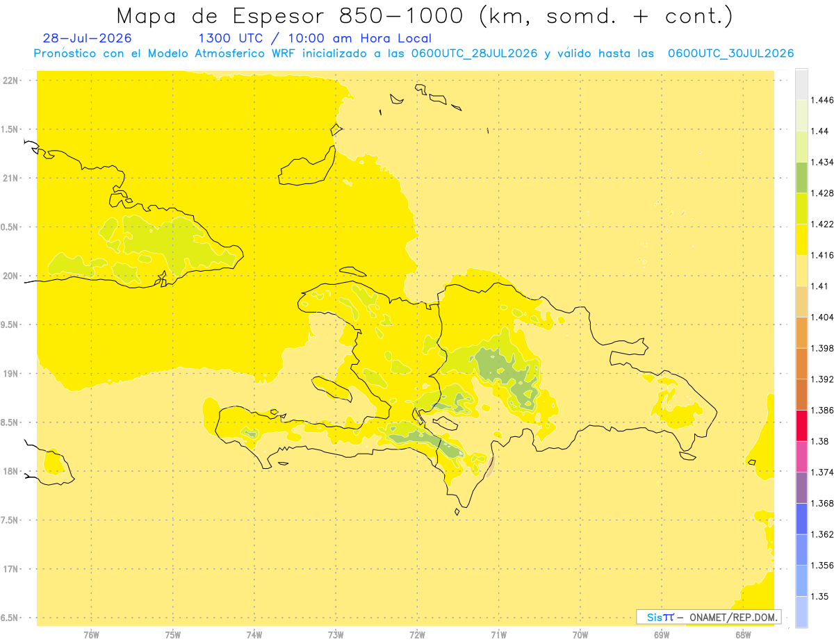The width and height of the screenshot is (834, 644).
Task: Click the legend value '1.44'
Action: pos(819,131)
